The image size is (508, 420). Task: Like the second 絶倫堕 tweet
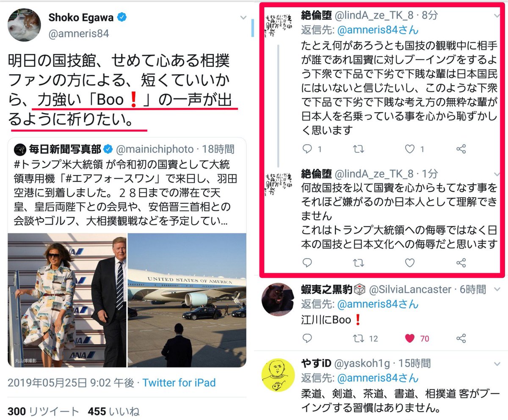tap(409, 262)
